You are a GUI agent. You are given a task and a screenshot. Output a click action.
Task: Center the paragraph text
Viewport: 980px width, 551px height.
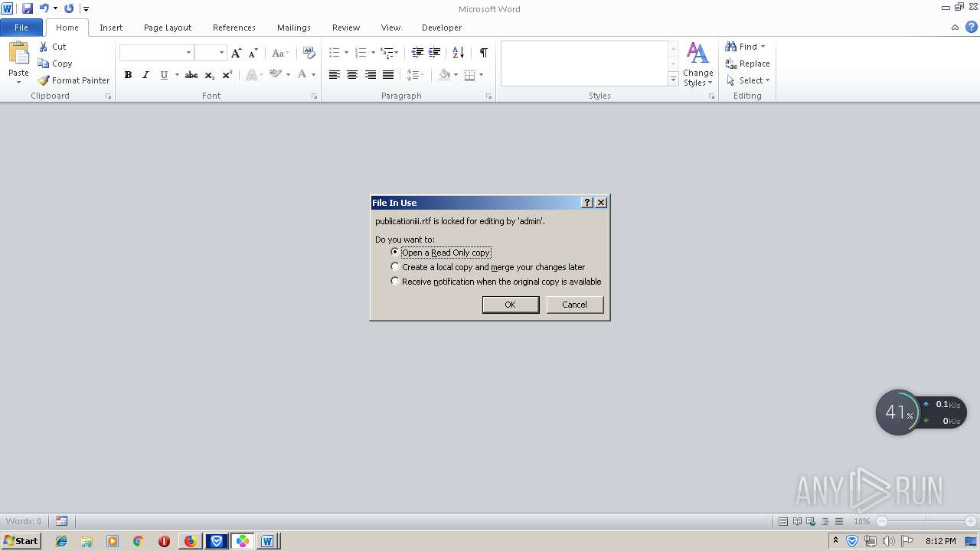352,75
